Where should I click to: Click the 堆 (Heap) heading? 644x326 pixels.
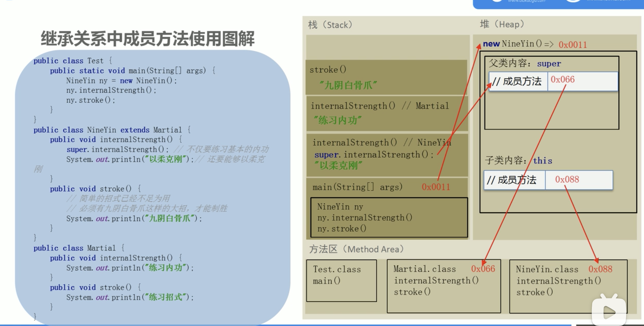pyautogui.click(x=502, y=24)
